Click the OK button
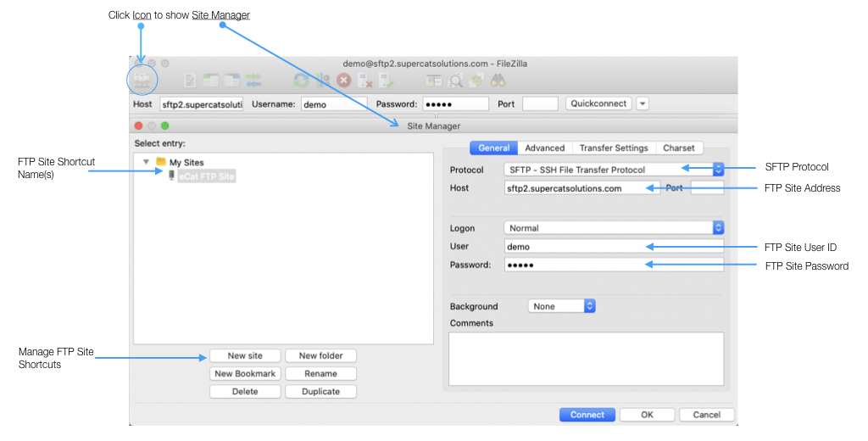Image resolution: width=868 pixels, height=441 pixels. 647,415
